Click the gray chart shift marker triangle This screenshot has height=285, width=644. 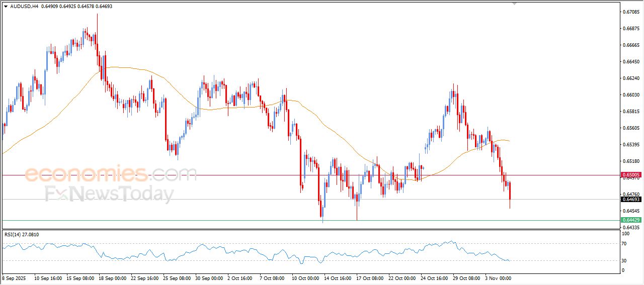[514, 3]
